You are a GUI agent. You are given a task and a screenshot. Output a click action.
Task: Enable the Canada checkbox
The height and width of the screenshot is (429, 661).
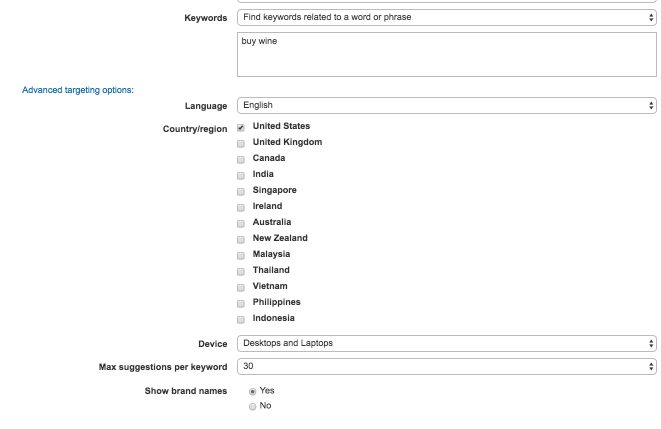[x=241, y=159]
